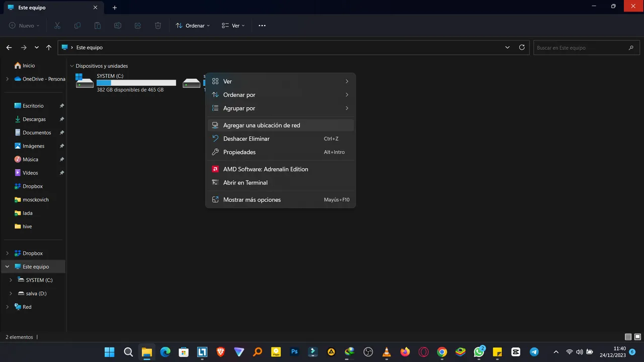644x362 pixels.
Task: Switch to large icons view in status bar
Action: pyautogui.click(x=637, y=337)
